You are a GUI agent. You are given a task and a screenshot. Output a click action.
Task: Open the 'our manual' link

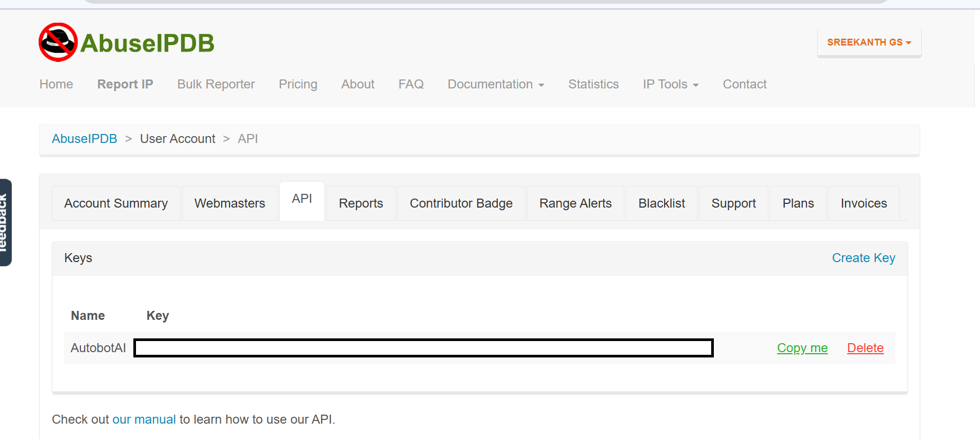click(x=144, y=419)
